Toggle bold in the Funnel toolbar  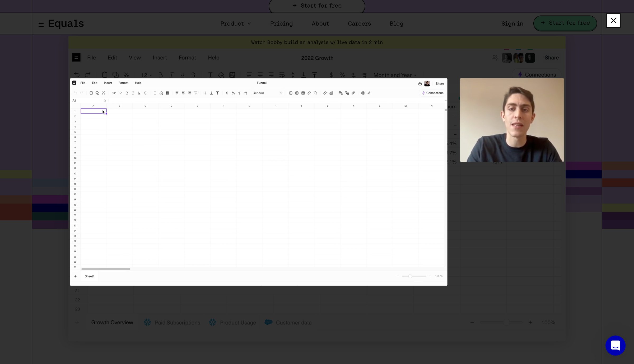[127, 93]
